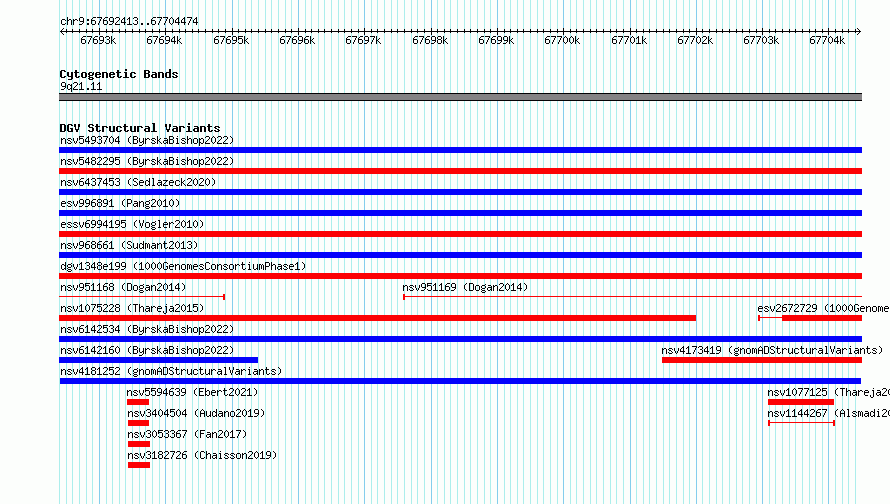This screenshot has width=890, height=504.
Task: Open the nsv951168 (Dogan2014) label
Action: tap(123, 287)
